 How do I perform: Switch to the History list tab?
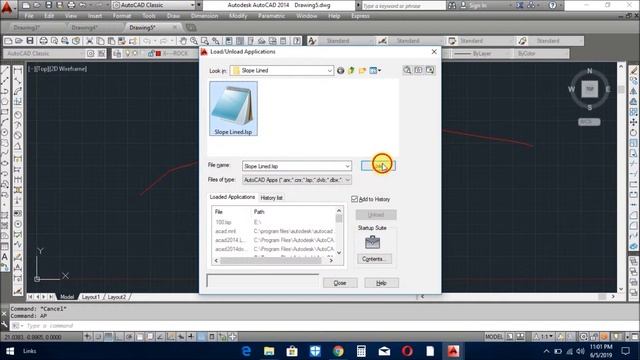(x=271, y=198)
